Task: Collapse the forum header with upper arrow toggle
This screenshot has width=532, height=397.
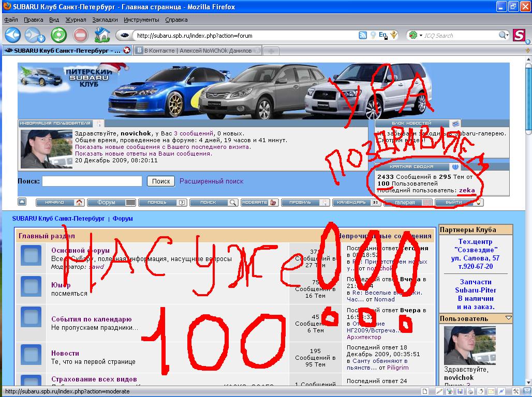Action: click(22, 202)
